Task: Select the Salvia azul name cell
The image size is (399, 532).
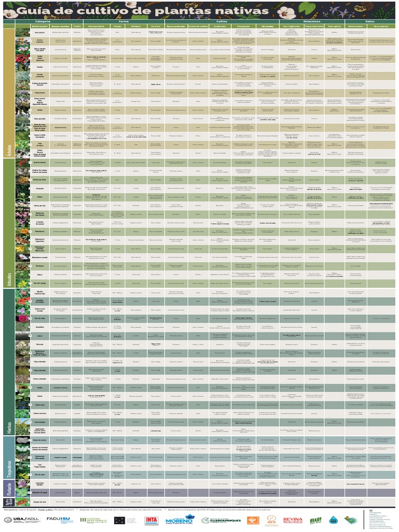Action: (x=39, y=405)
